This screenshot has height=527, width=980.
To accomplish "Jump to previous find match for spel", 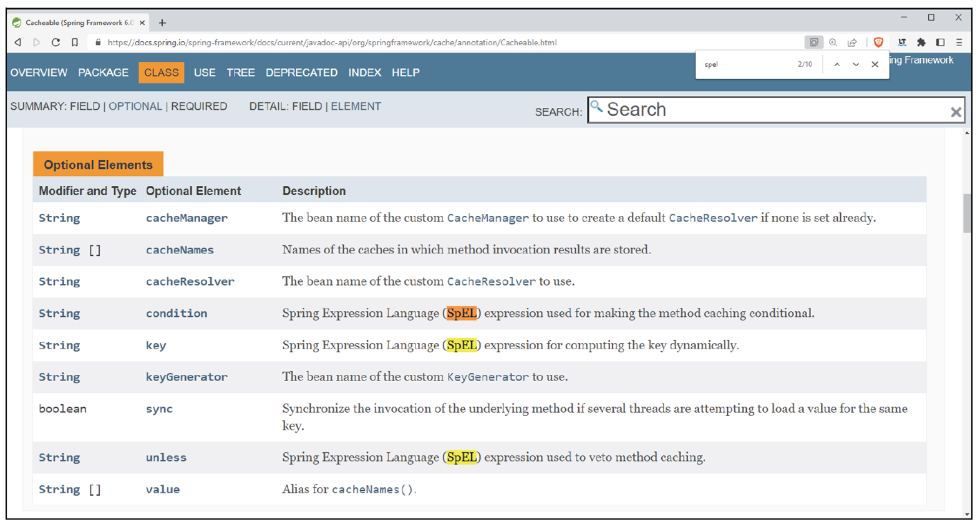I will [837, 64].
